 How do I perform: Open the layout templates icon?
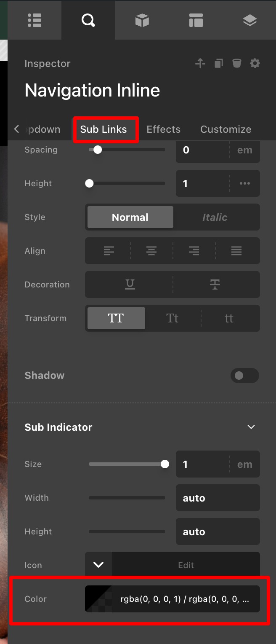[x=196, y=20]
